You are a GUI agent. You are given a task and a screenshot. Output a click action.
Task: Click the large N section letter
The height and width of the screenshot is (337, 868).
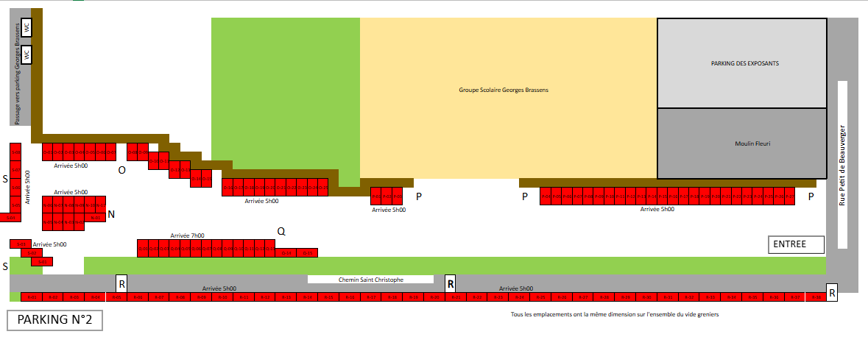111,214
